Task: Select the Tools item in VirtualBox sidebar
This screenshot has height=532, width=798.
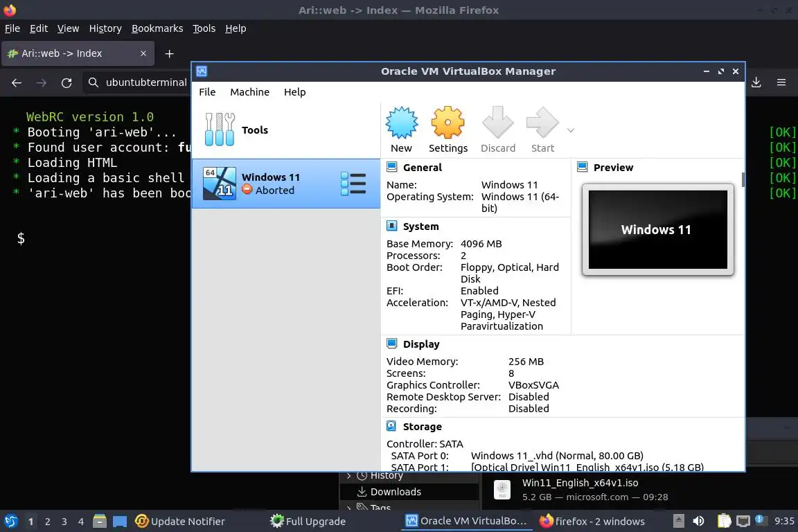Action: point(286,130)
